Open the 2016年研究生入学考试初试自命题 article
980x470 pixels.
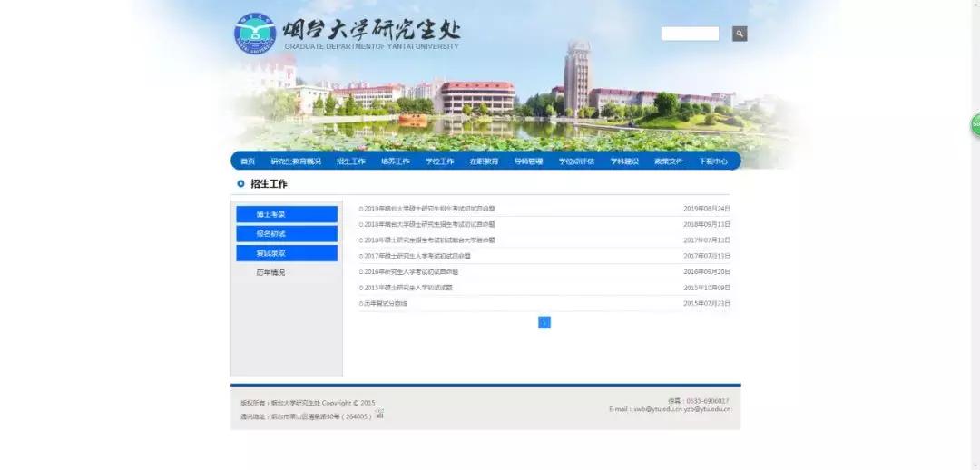coord(409,272)
